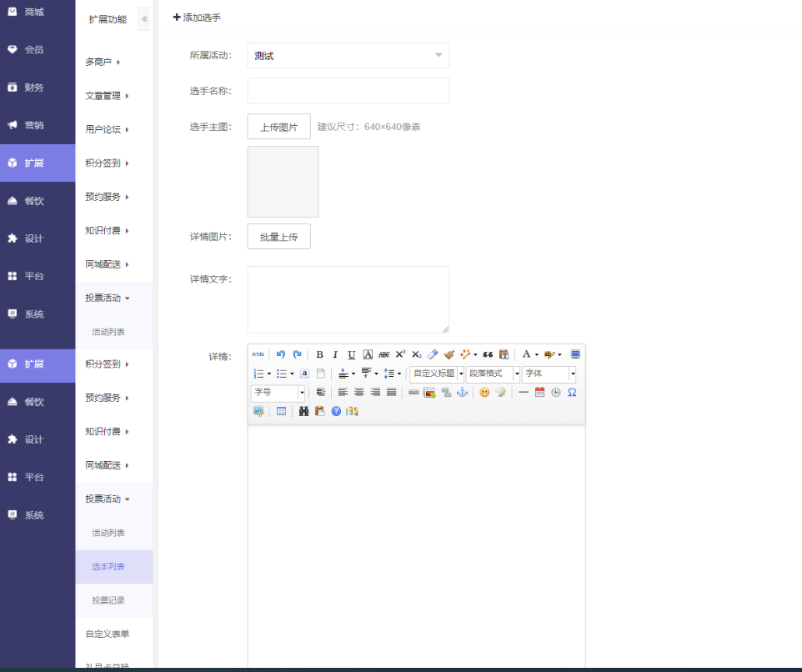
Task: Click the 批量上传 button
Action: [278, 237]
